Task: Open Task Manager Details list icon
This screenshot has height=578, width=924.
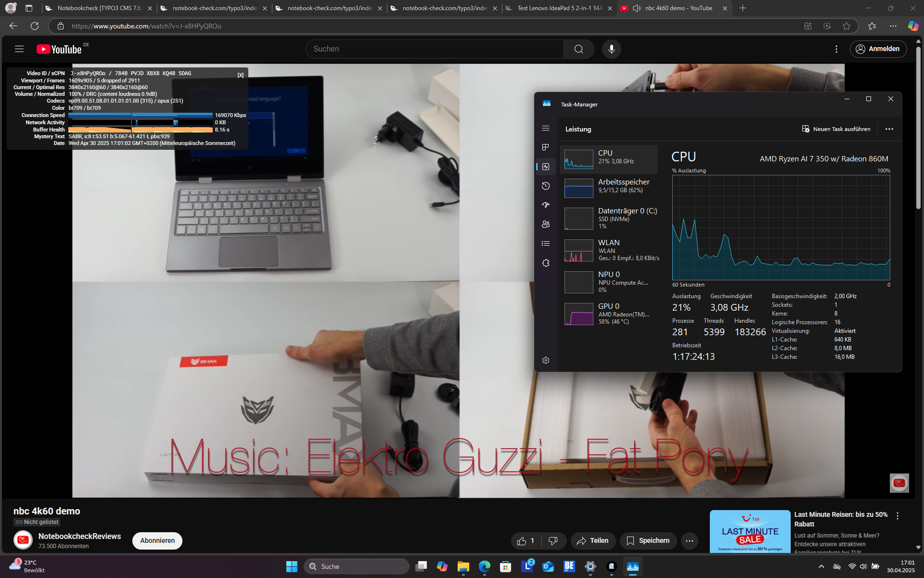Action: pos(546,244)
